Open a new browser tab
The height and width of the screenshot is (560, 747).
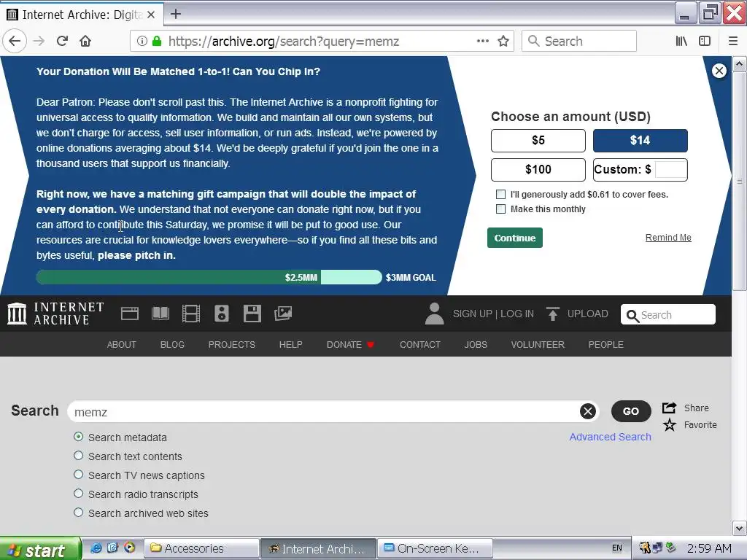(176, 14)
